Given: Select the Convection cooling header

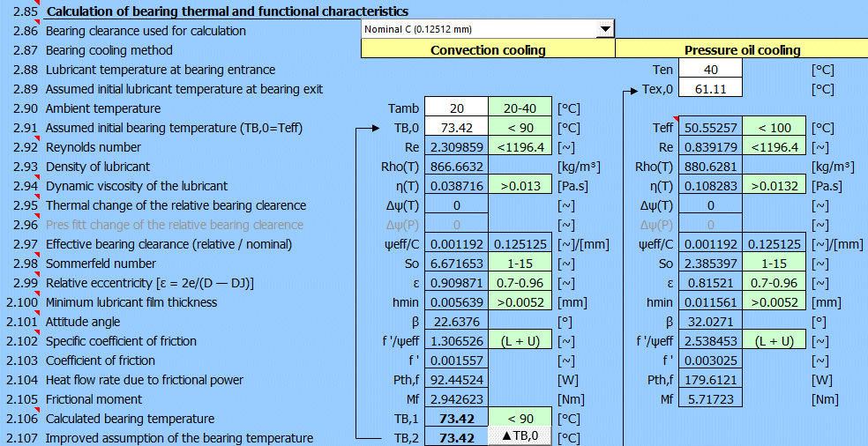Looking at the screenshot, I should [x=487, y=50].
